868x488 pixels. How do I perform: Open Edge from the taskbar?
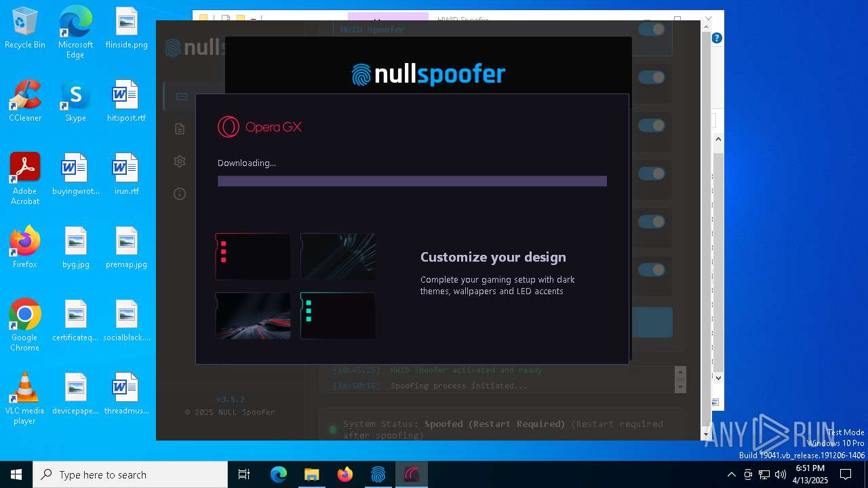[x=279, y=474]
